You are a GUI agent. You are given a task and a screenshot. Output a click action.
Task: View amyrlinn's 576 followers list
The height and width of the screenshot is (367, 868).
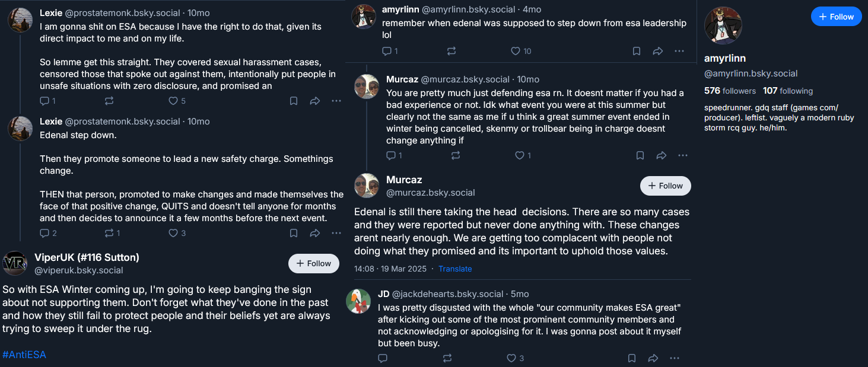tap(730, 91)
